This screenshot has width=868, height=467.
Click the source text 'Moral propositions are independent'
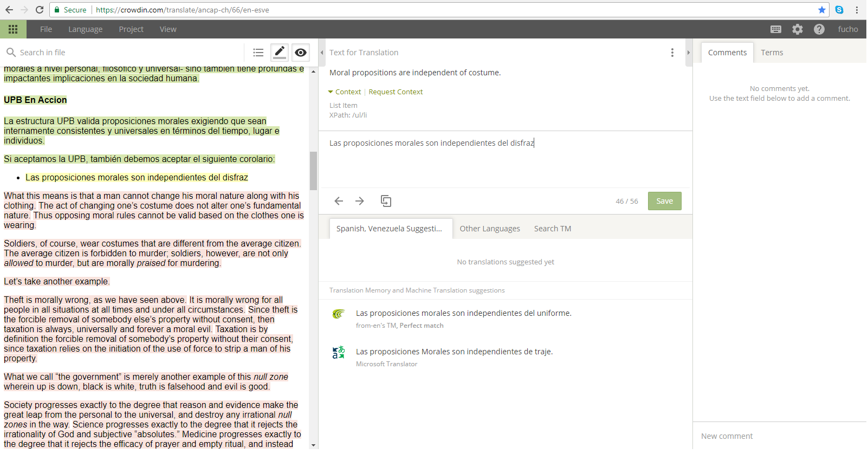coord(415,73)
